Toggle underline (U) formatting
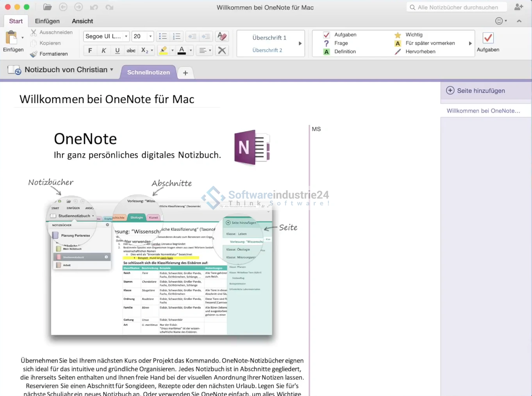Screen dimensions: 532x396 pyautogui.click(x=117, y=50)
